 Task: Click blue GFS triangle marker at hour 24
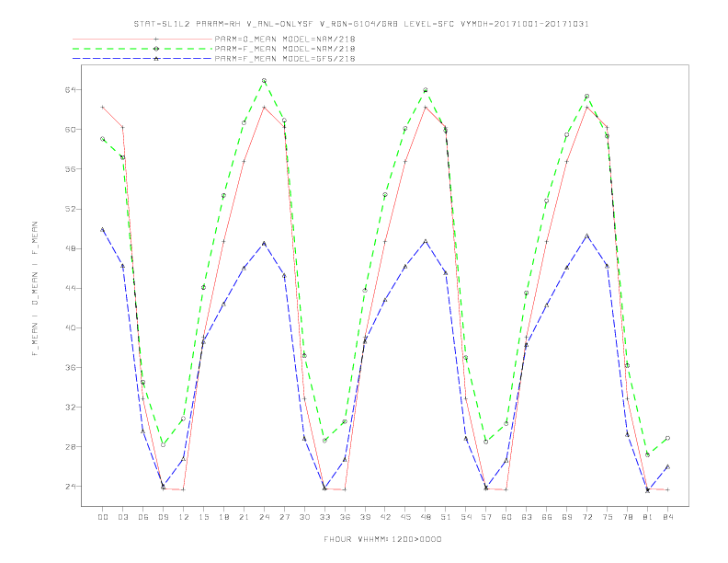264,243
